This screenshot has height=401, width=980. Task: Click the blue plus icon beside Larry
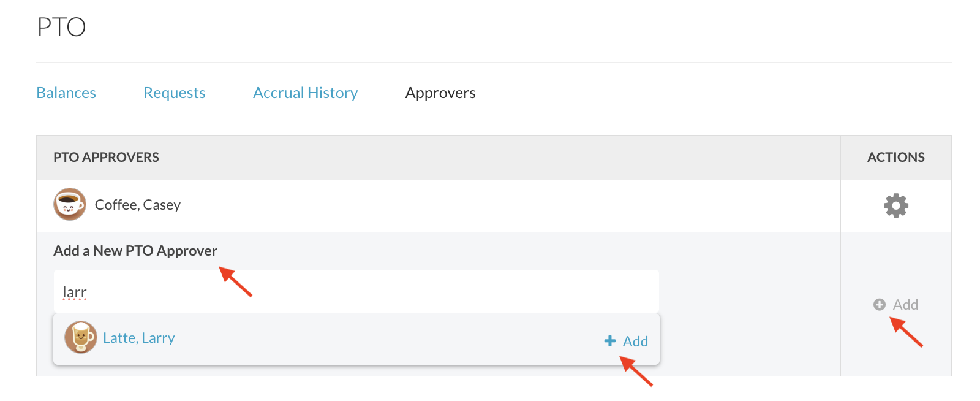pos(609,341)
